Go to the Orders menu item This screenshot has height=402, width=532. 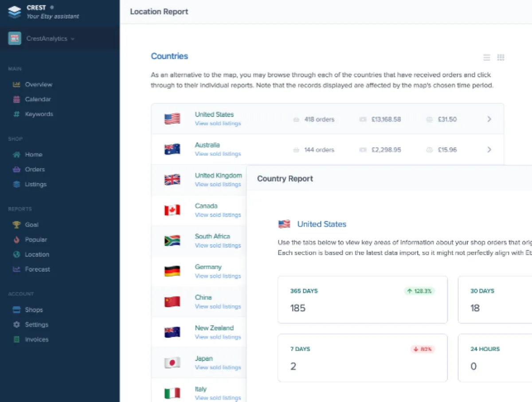[x=35, y=169]
